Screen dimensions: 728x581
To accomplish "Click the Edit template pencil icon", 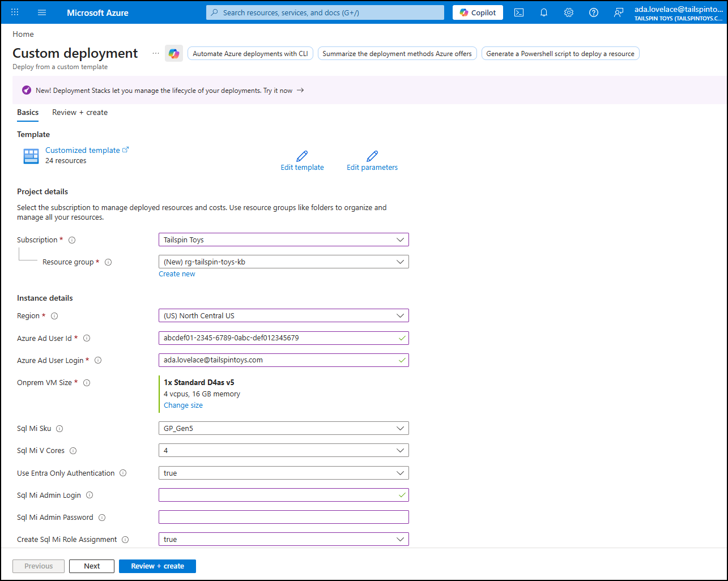I will 302,156.
